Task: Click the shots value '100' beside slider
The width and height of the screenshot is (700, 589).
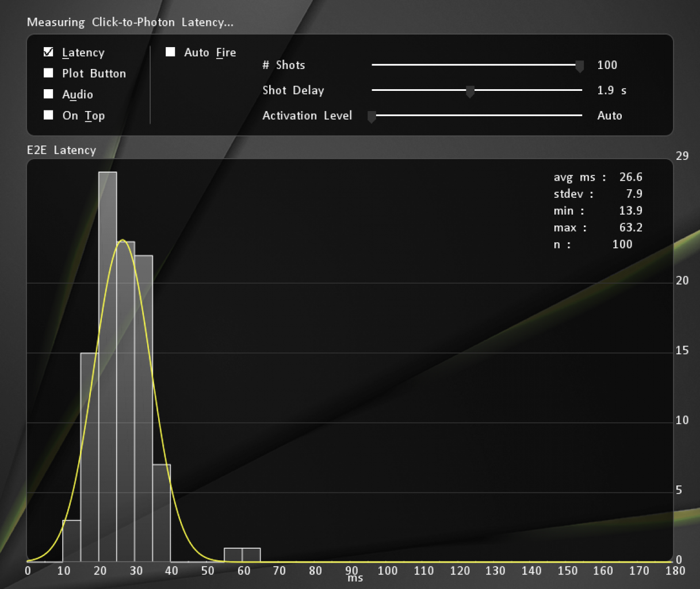Action: (x=607, y=65)
